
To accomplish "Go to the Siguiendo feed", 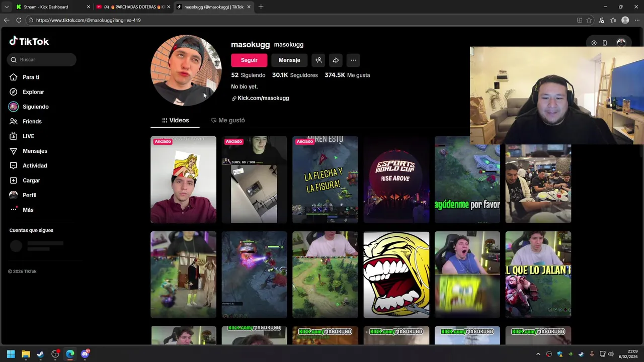I will [29, 107].
